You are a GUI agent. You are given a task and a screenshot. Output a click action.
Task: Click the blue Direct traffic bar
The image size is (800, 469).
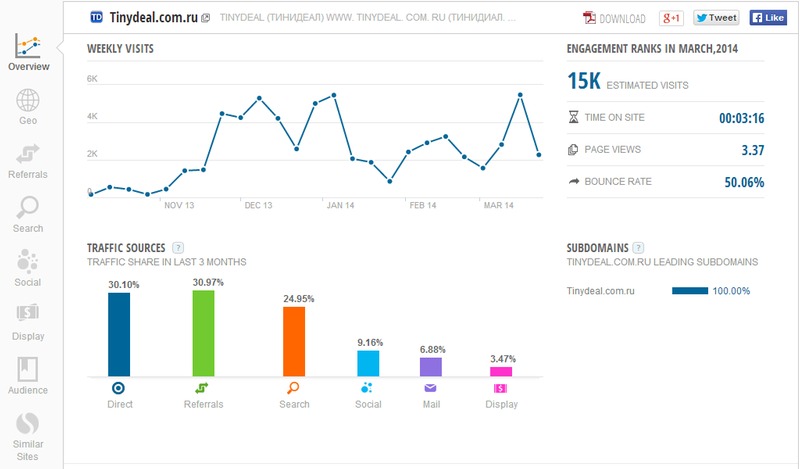[119, 334]
